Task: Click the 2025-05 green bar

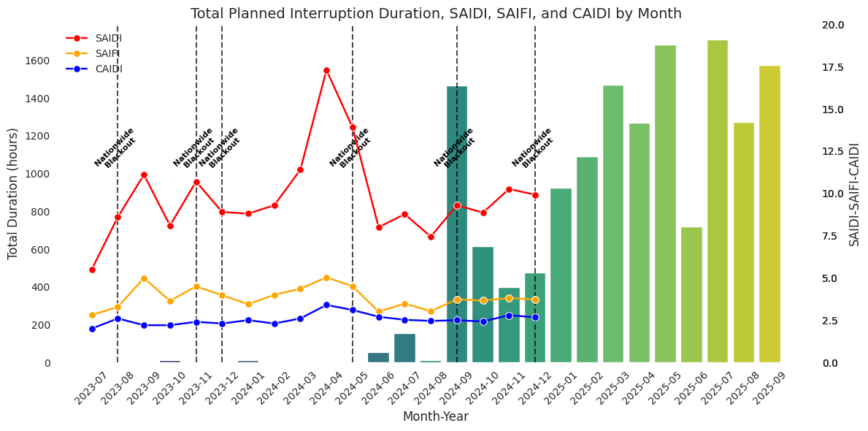Action: 665,204
